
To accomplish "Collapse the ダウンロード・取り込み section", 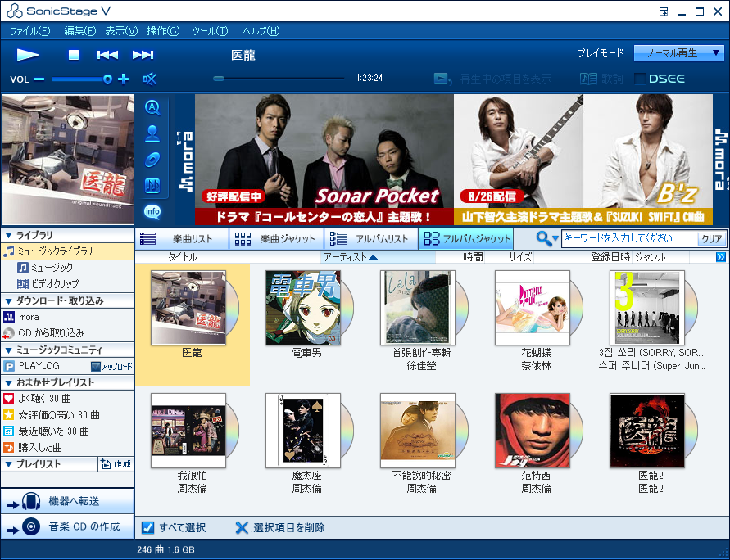I will click(x=8, y=301).
